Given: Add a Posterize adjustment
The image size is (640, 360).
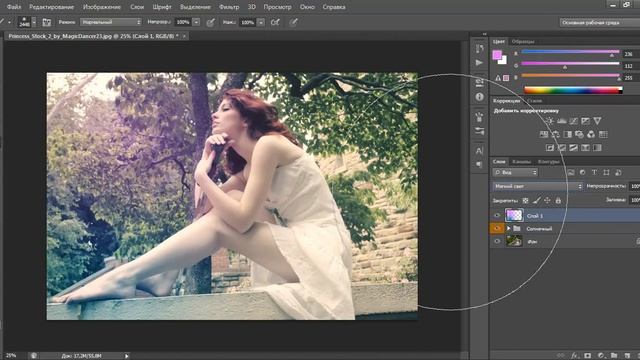Looking at the screenshot, I should coord(562,147).
